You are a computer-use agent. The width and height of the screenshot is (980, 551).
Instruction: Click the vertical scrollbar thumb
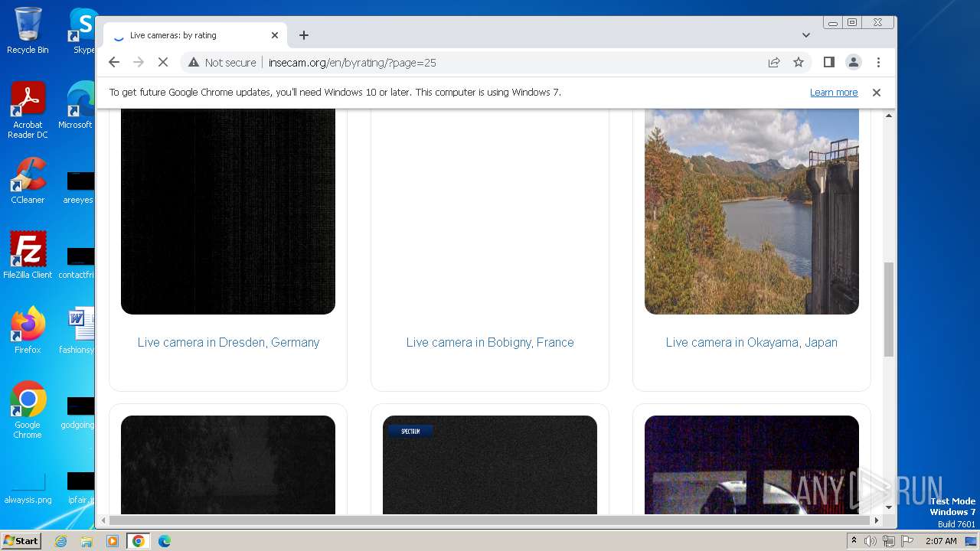[889, 309]
